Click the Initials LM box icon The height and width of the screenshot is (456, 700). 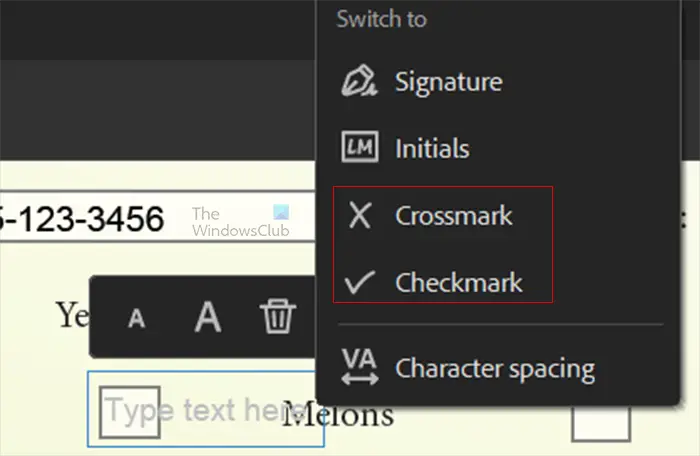pyautogui.click(x=360, y=146)
